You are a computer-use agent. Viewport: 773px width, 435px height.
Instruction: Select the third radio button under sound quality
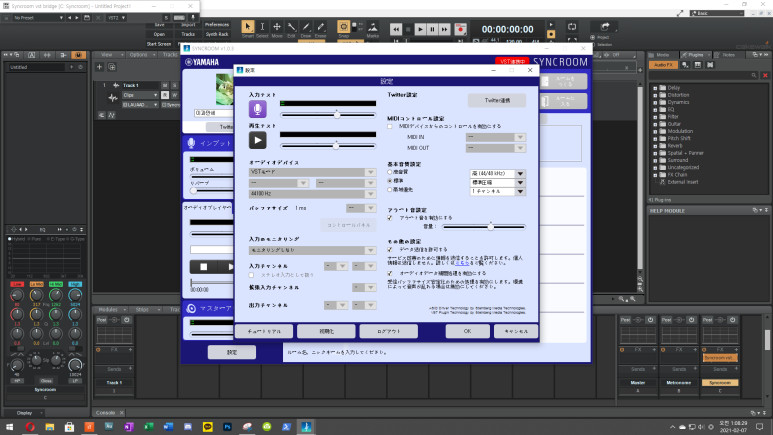click(x=390, y=190)
